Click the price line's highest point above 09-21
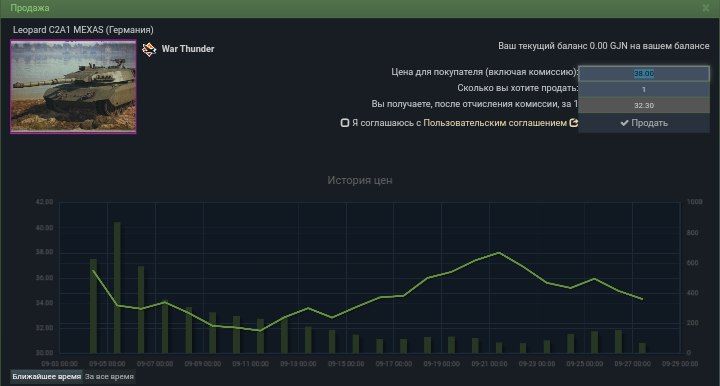Viewport: 720px width, 386px height. [x=499, y=252]
